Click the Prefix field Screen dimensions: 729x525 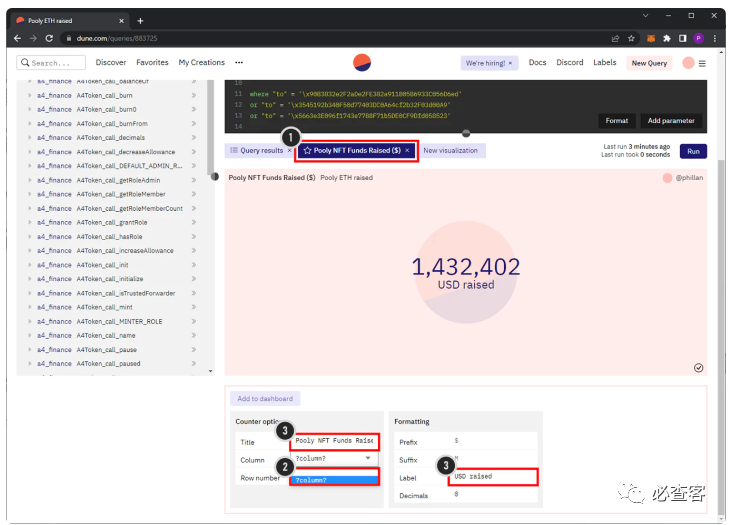[493, 441]
